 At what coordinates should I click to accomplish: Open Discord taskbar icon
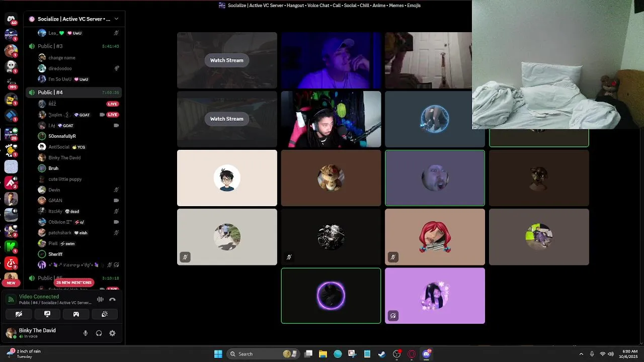[x=427, y=354]
